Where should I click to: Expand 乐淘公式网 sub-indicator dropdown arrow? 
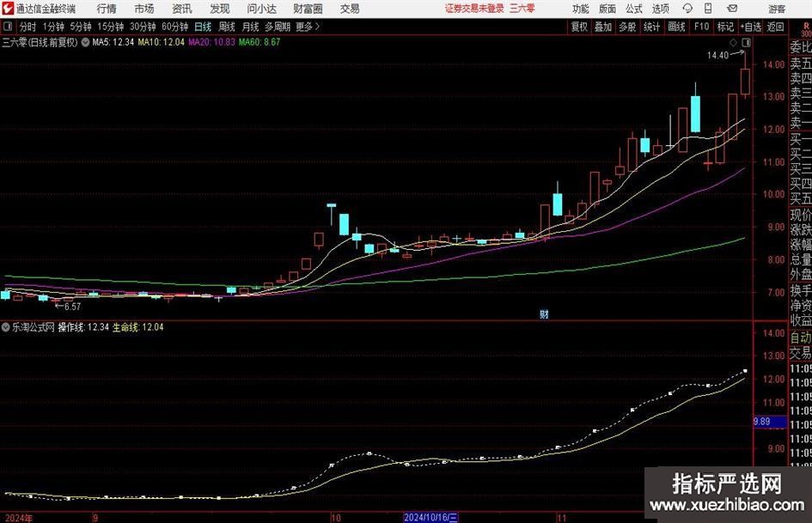[x=6, y=327]
